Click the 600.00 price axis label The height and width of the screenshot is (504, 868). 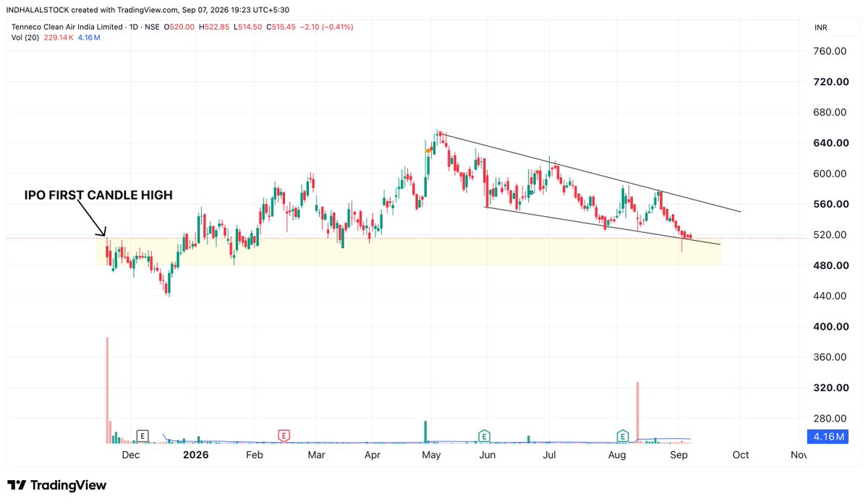click(x=830, y=174)
